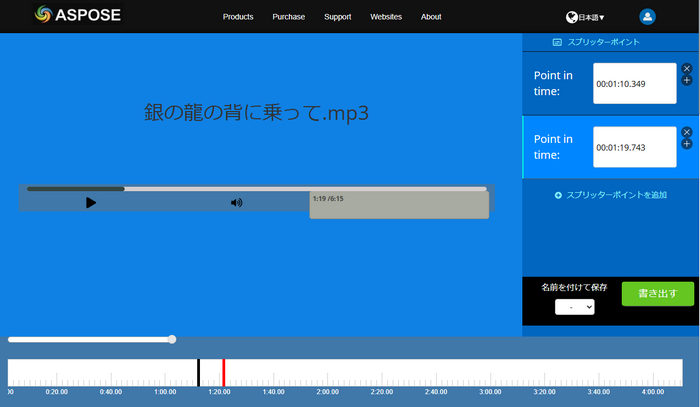Play the loaded mp3 audio
The height and width of the screenshot is (407, 700).
[x=91, y=202]
